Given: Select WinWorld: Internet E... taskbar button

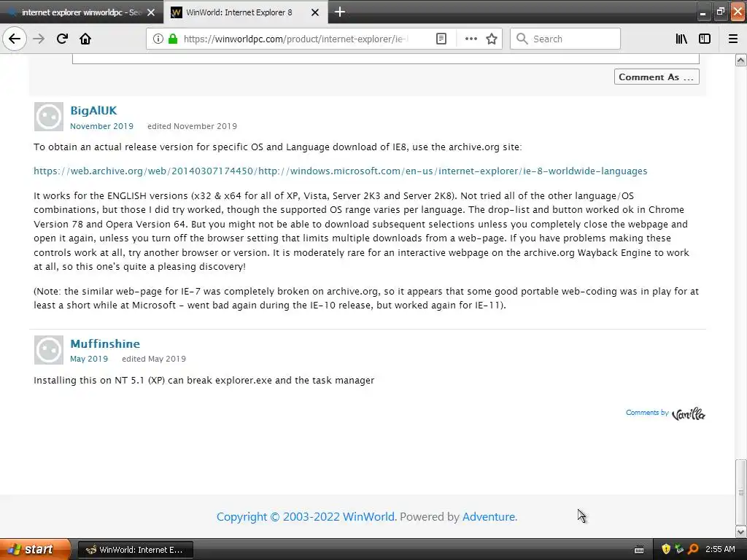Looking at the screenshot, I should tap(135, 550).
